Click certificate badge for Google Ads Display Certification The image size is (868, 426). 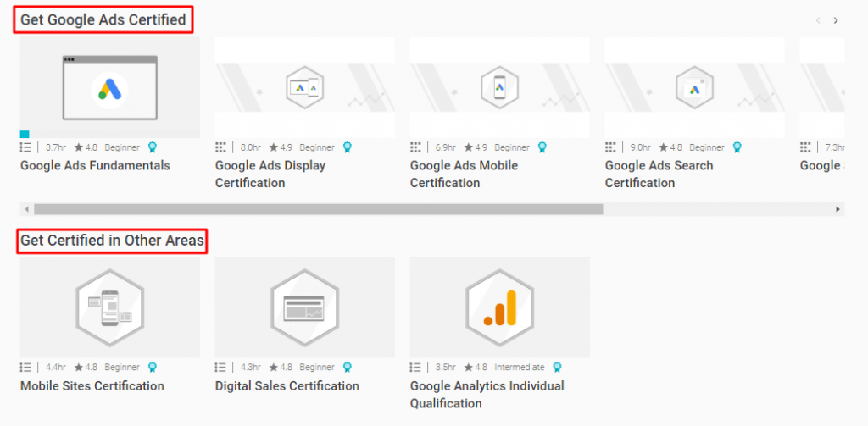point(347,147)
